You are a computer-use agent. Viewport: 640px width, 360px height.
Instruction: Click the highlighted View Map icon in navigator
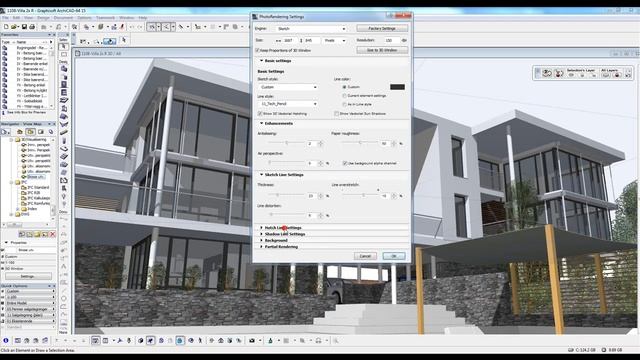(30, 132)
